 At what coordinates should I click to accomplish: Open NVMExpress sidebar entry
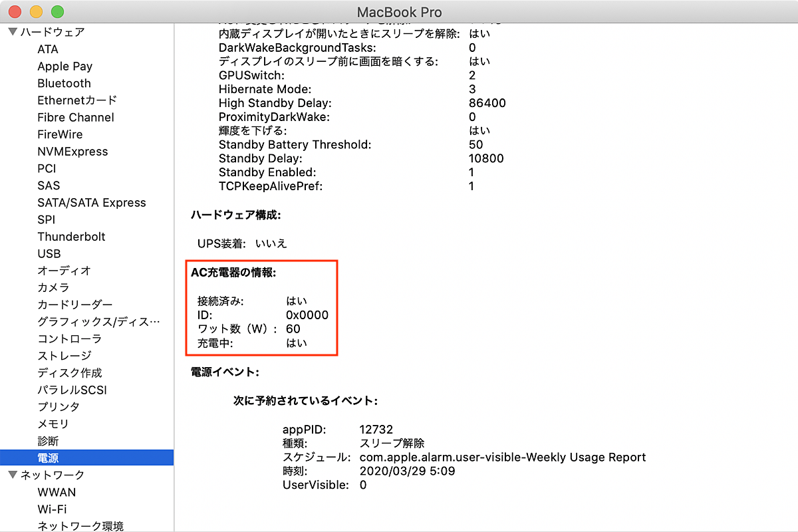click(x=72, y=152)
